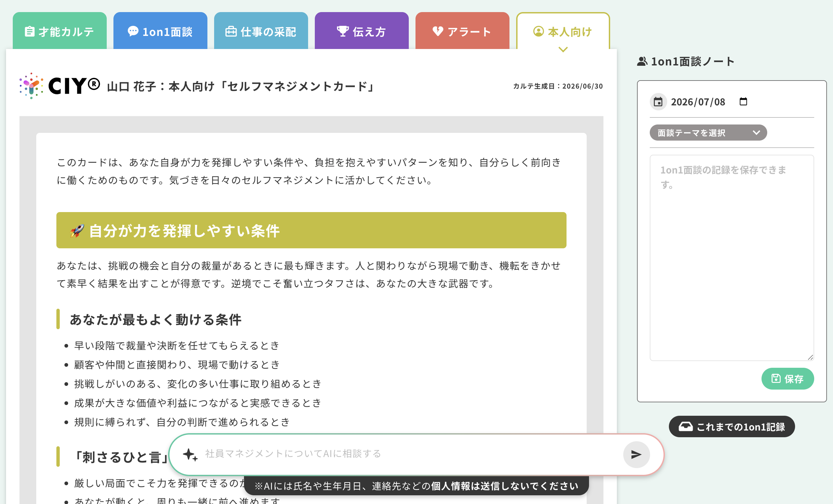Image resolution: width=833 pixels, height=504 pixels.
Task: Select the 伝え方 tab
Action: [361, 31]
